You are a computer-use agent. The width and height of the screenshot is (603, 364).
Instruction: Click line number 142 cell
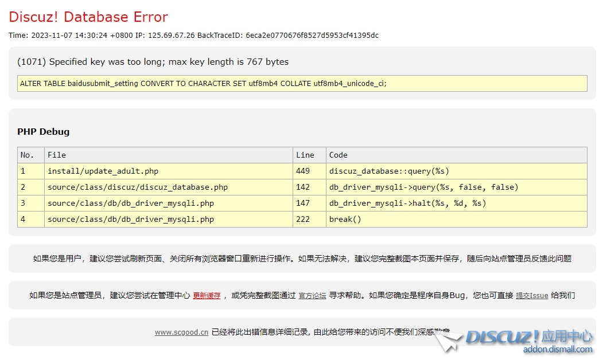click(310, 187)
